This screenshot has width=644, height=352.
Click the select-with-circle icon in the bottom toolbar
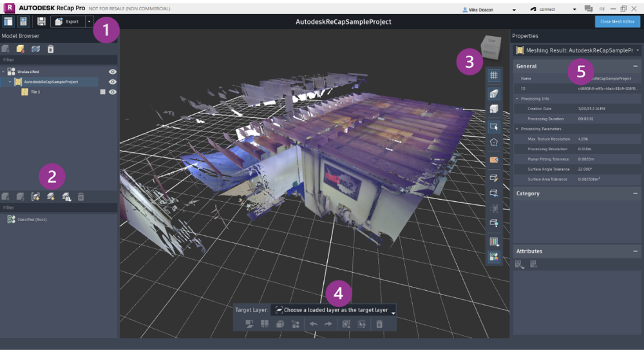click(361, 324)
